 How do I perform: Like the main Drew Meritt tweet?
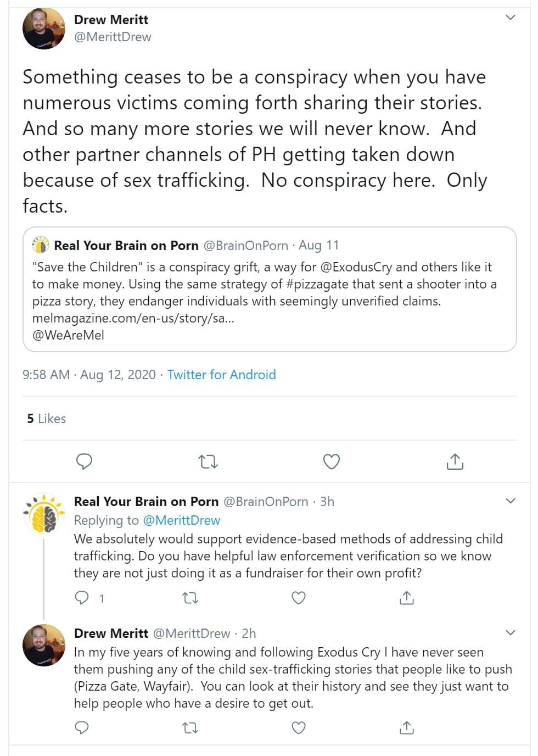click(x=331, y=462)
